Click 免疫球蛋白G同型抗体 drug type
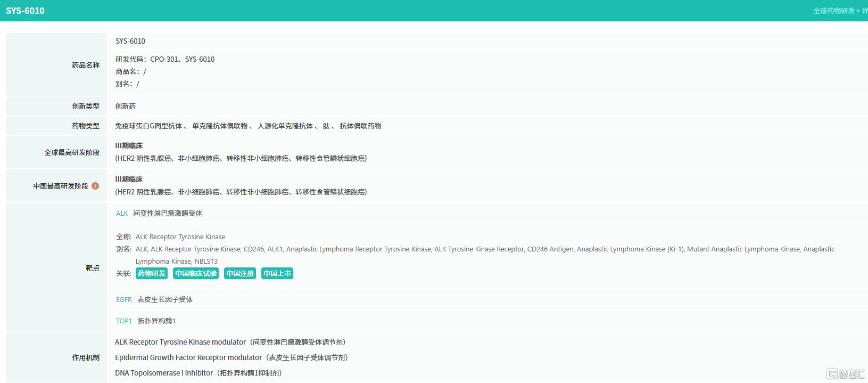868x383 pixels. (x=148, y=126)
